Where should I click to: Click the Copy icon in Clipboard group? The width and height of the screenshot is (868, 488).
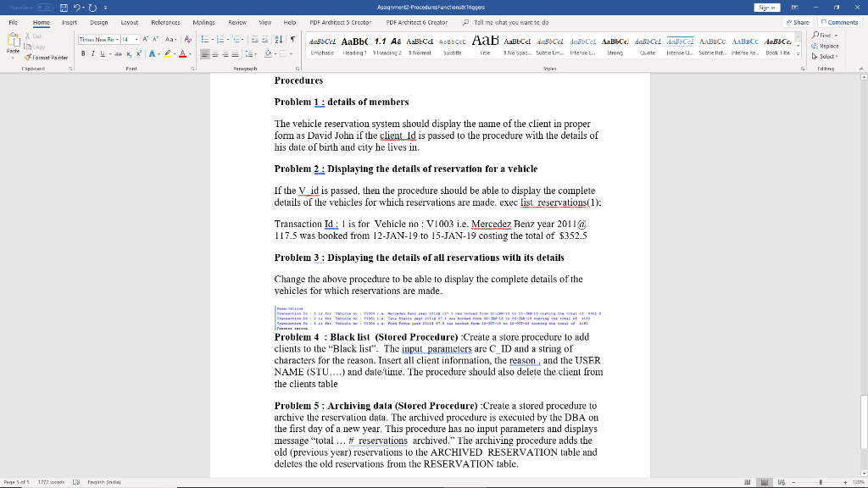coord(27,47)
